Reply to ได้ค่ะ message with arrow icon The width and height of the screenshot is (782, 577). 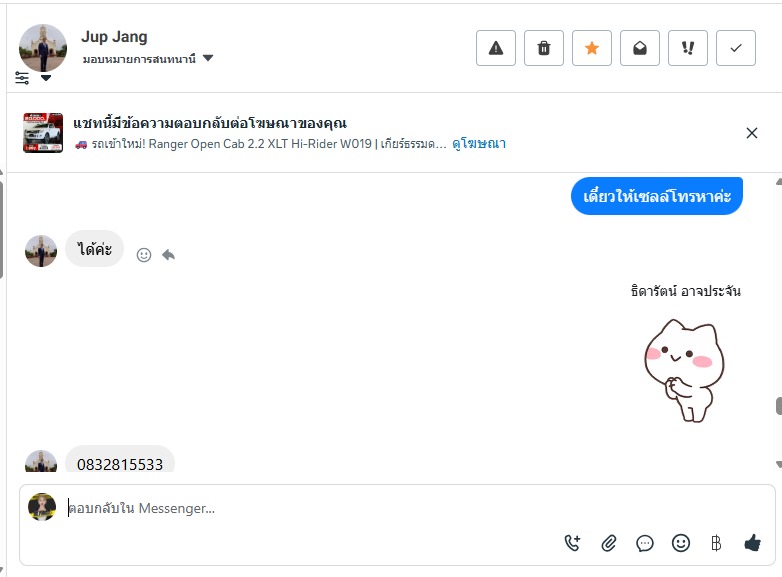[169, 255]
